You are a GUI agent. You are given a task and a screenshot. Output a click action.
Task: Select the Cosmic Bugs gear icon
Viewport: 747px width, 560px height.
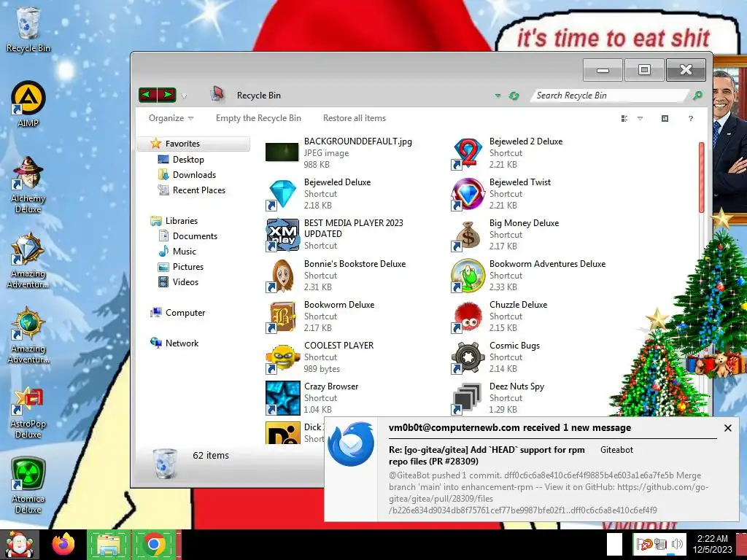tap(468, 357)
